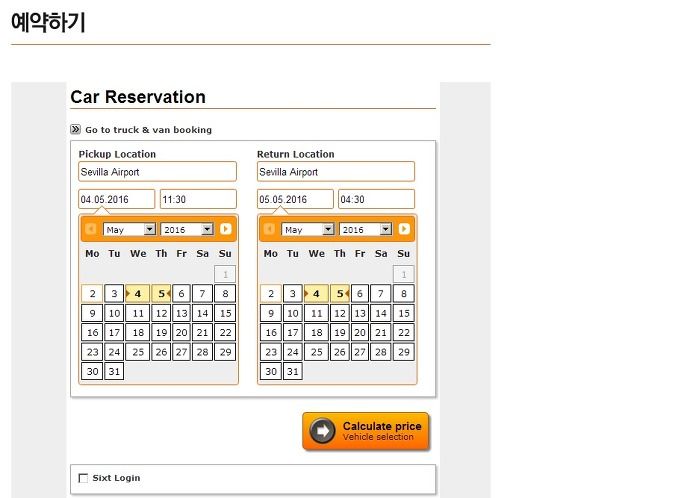681x498 pixels.
Task: Click next month arrow in pickup calendar
Action: (x=225, y=229)
